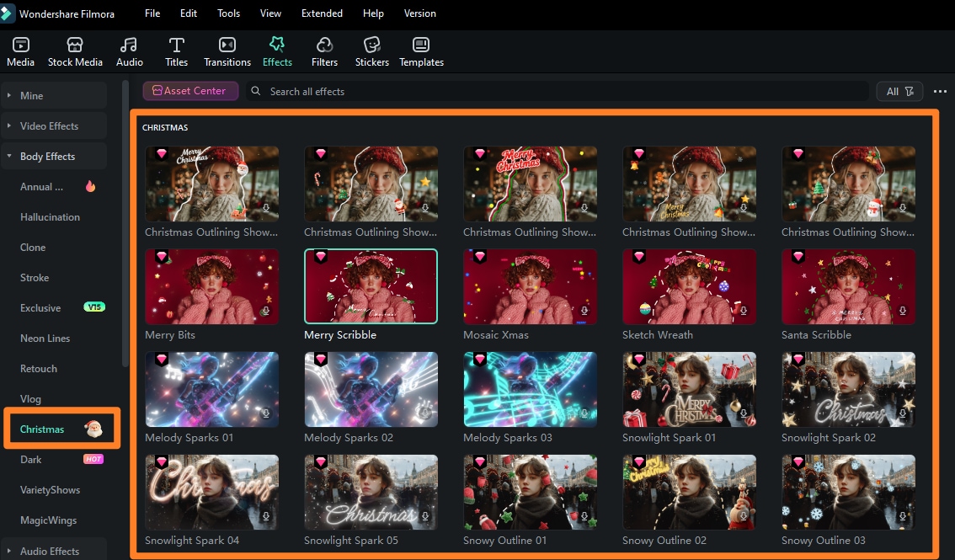Select the Melody Sparks 03 thumbnail
Screen dimensions: 955x560
click(530, 390)
